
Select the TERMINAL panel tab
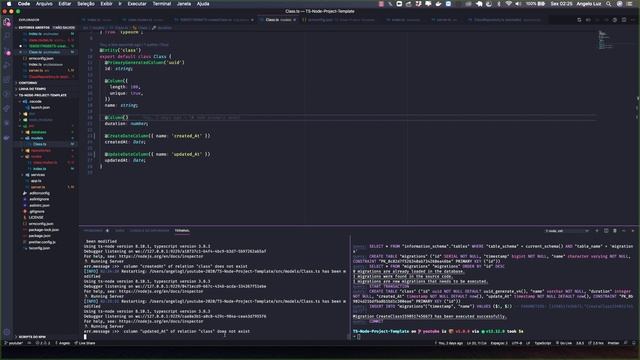click(x=182, y=231)
